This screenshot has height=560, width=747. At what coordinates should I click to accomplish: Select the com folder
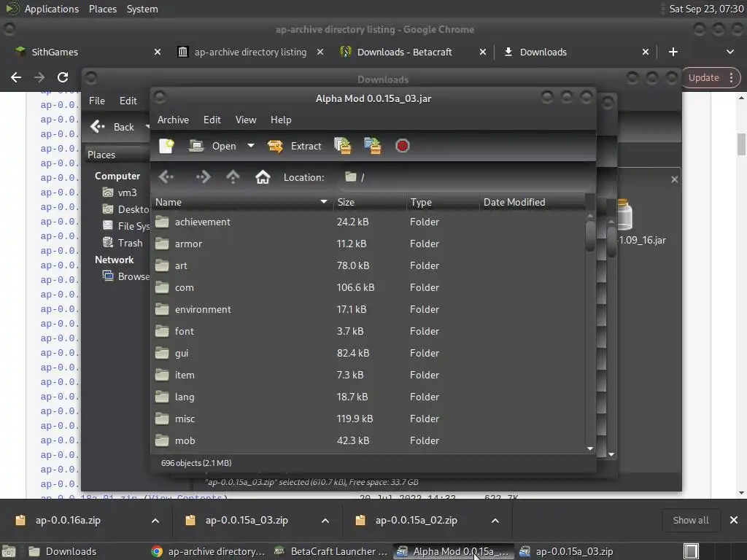tap(368, 287)
